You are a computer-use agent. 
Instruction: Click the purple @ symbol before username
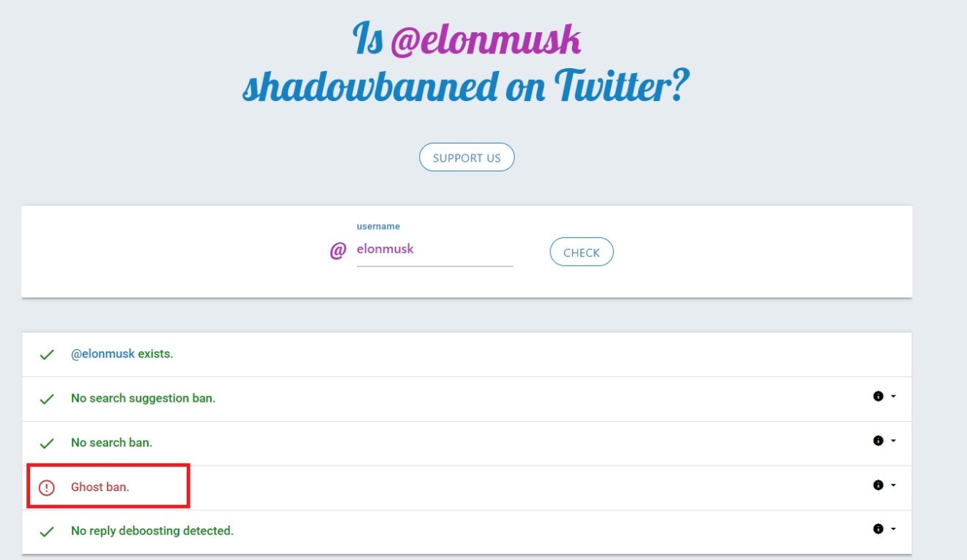(337, 251)
